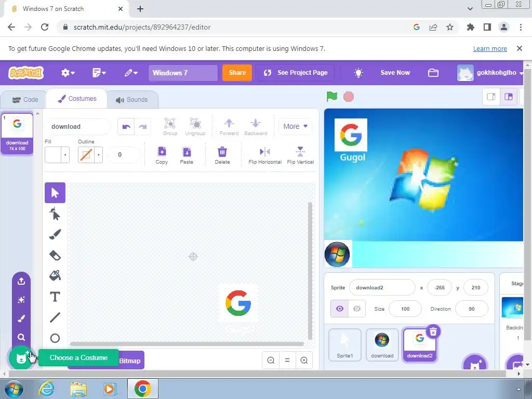Select the Reshape tool

[55, 214]
